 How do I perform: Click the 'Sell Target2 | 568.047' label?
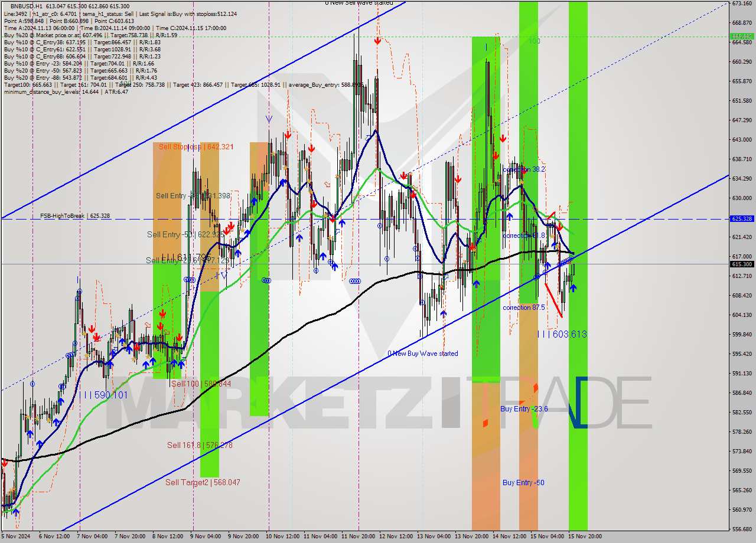[x=203, y=482]
